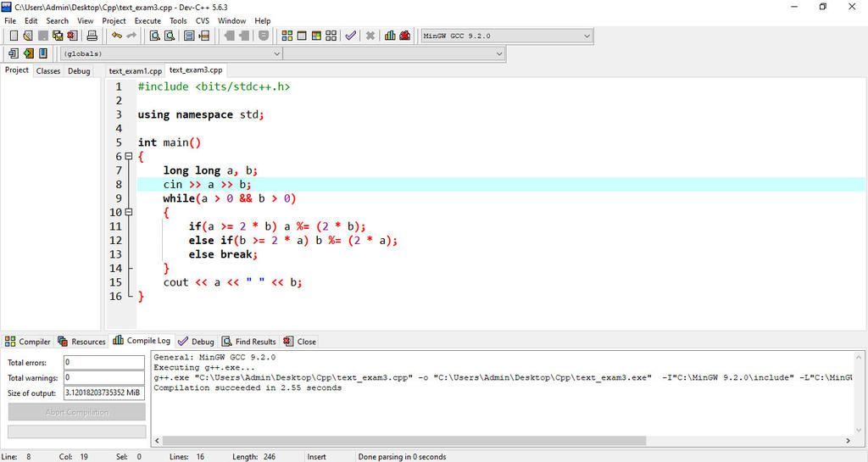The image size is (868, 462).
Task: Click the Go to line icon
Action: pyautogui.click(x=204, y=36)
